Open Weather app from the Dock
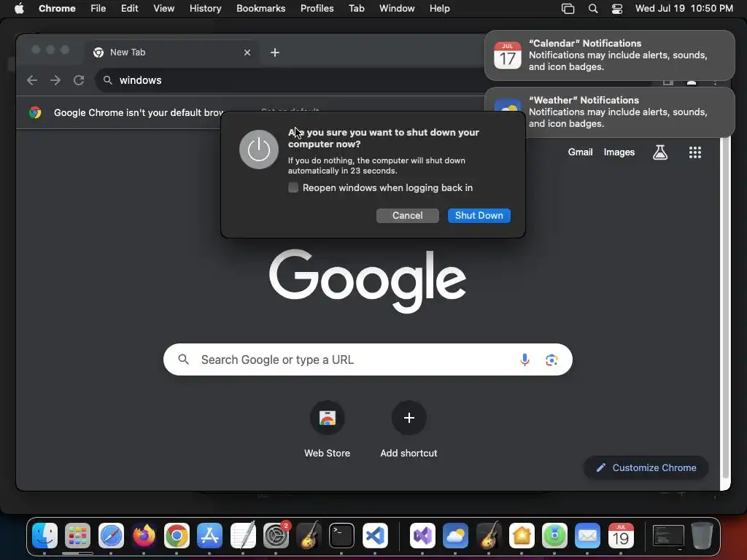This screenshot has height=560, width=747. coord(455,536)
